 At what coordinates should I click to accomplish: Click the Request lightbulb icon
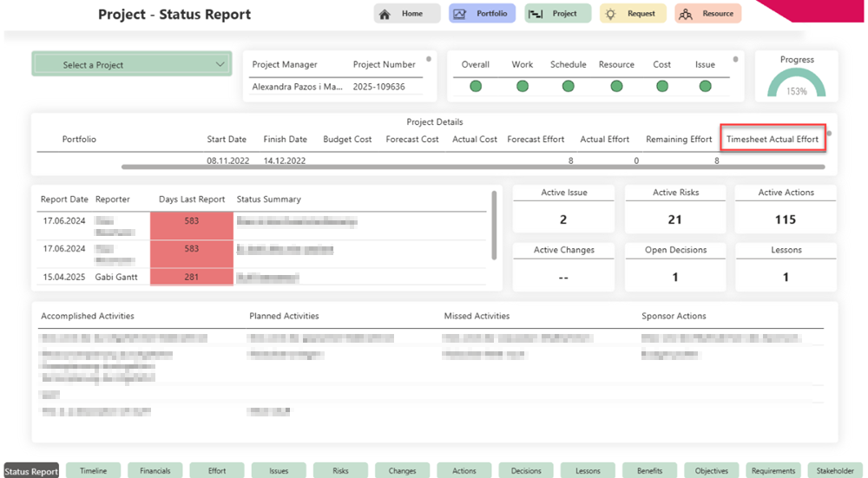tap(611, 14)
